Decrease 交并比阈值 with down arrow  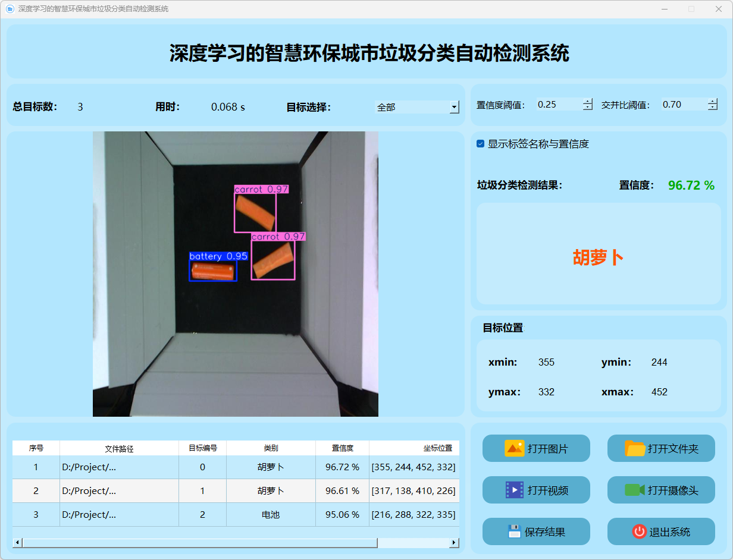click(x=713, y=108)
